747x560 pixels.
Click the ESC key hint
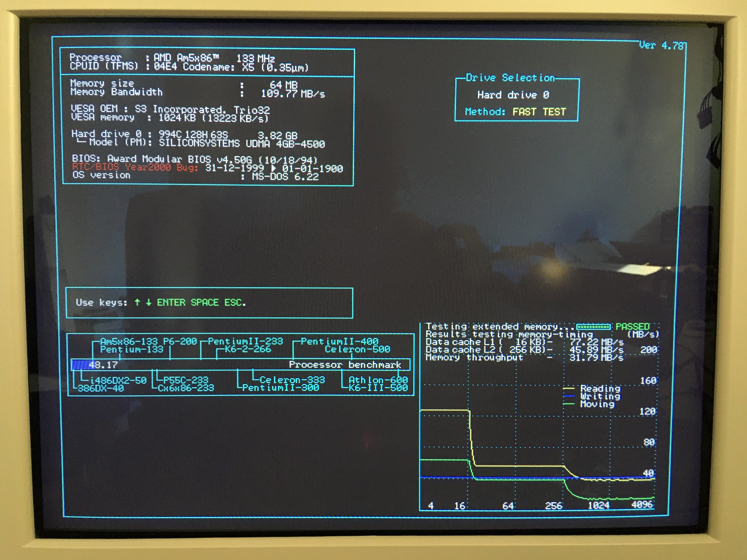coord(233,302)
